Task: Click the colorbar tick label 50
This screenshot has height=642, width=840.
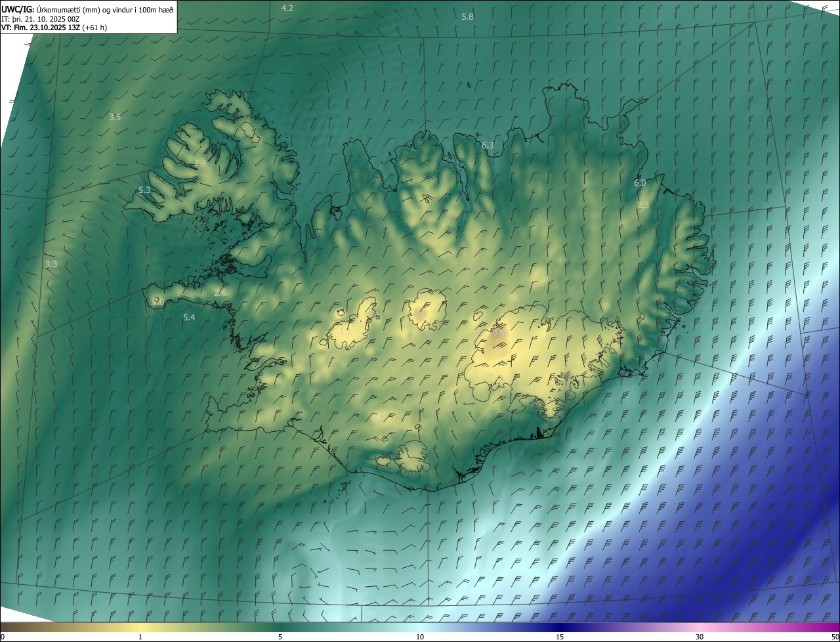Action: pyautogui.click(x=835, y=637)
